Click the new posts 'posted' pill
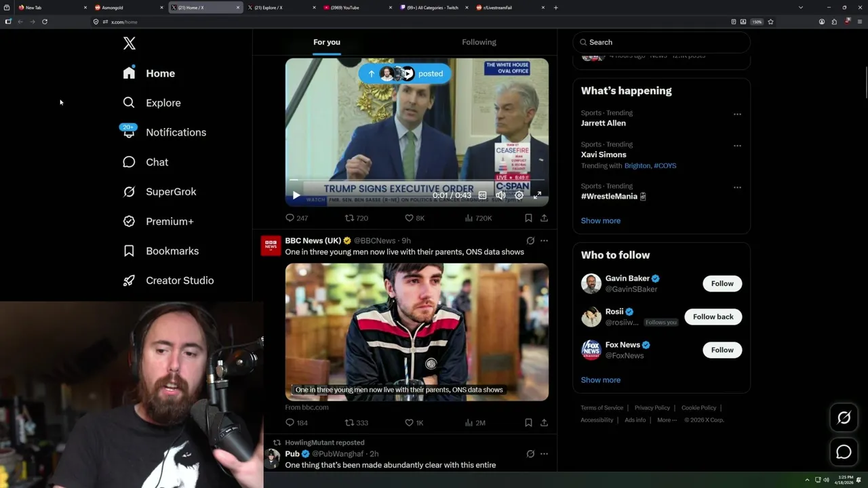Viewport: 868px width, 488px height. click(405, 73)
